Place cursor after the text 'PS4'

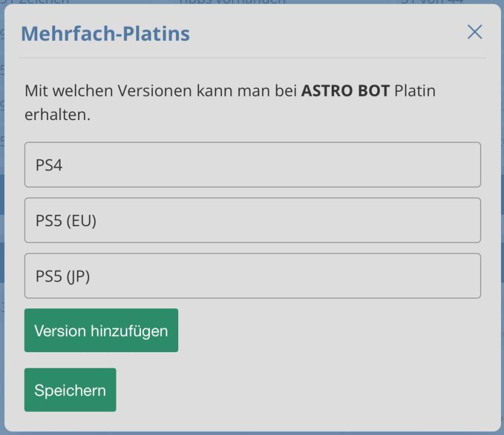(64, 165)
